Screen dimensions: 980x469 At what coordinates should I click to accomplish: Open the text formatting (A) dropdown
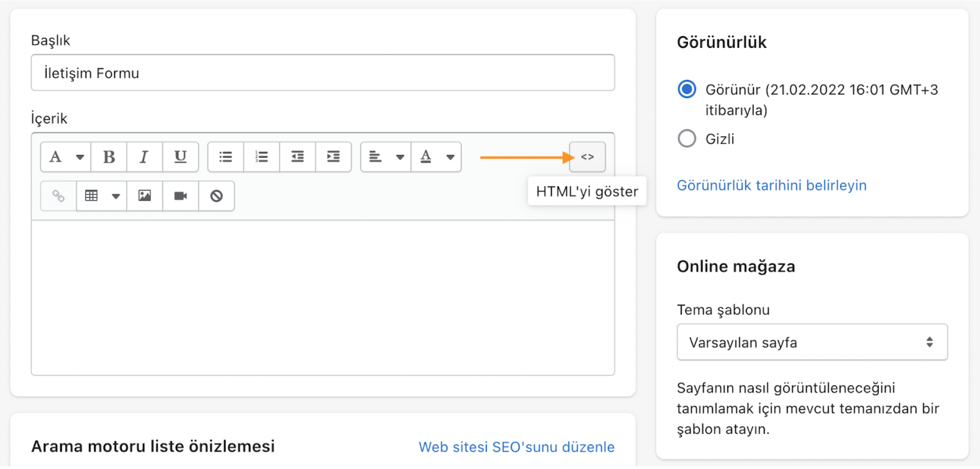pyautogui.click(x=66, y=157)
